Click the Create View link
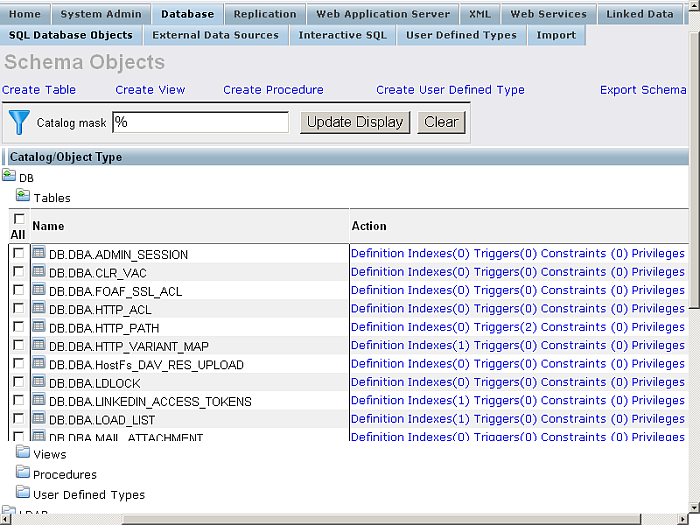Viewport: 700px width, 525px height. coord(150,90)
